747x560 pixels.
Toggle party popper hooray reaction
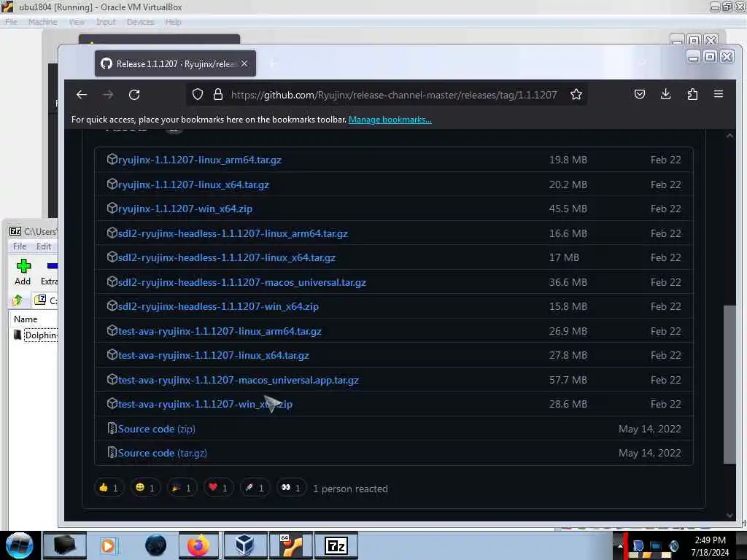pyautogui.click(x=182, y=488)
